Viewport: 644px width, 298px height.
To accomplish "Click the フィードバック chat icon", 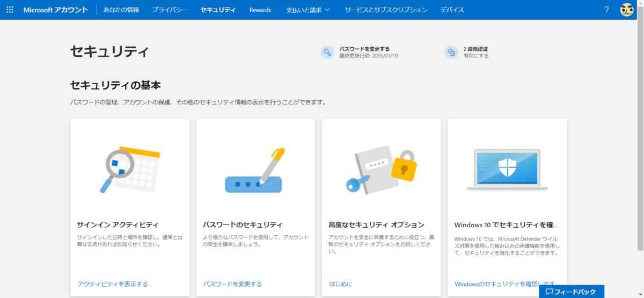I will coord(549,292).
